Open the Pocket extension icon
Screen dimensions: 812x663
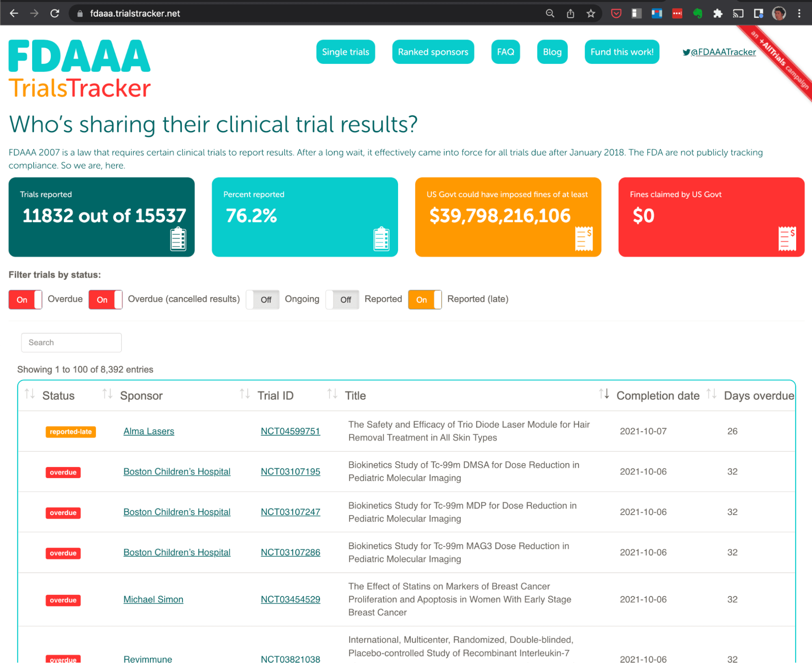click(x=616, y=13)
